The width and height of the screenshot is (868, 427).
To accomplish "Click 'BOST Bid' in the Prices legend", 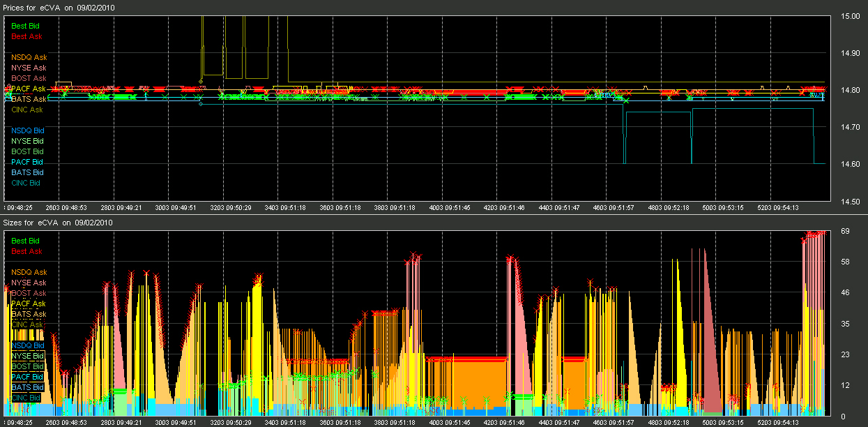I will (28, 151).
